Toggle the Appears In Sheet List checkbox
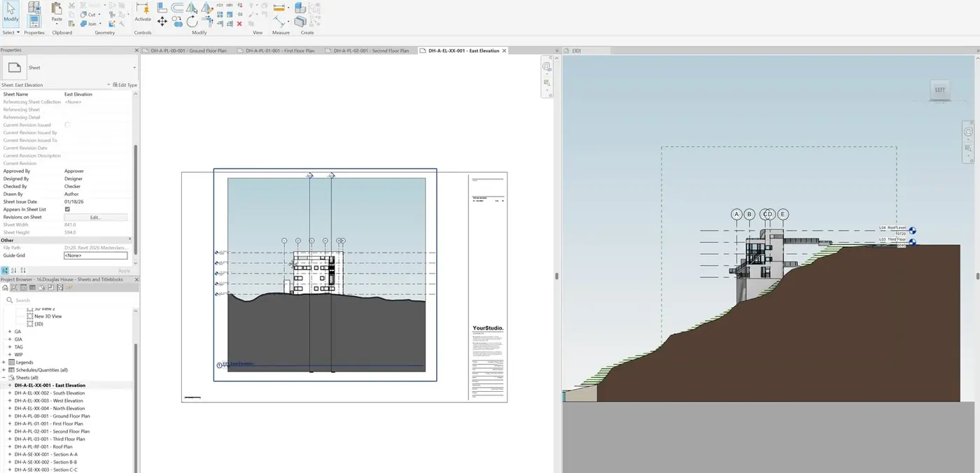This screenshot has width=980, height=473. point(67,209)
